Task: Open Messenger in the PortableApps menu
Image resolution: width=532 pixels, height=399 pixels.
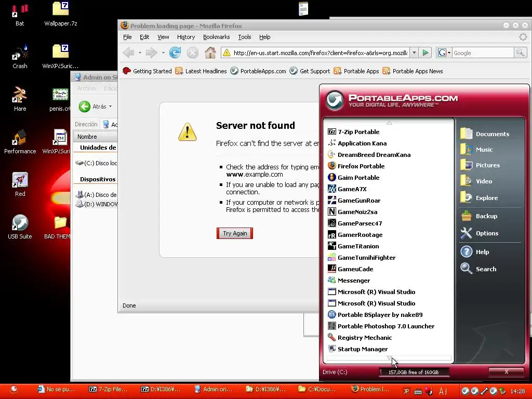Action: [x=349, y=280]
